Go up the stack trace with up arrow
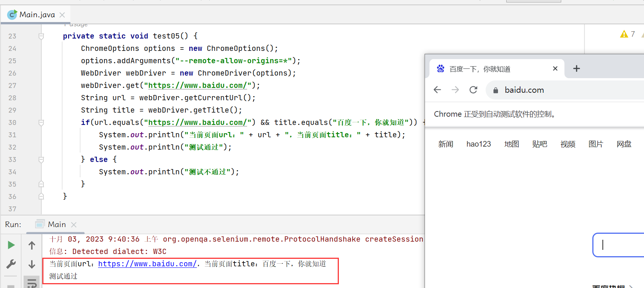644x288 pixels. click(32, 245)
